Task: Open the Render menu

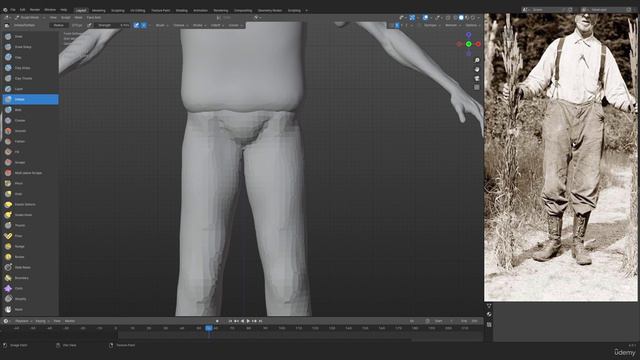Action: click(35, 10)
